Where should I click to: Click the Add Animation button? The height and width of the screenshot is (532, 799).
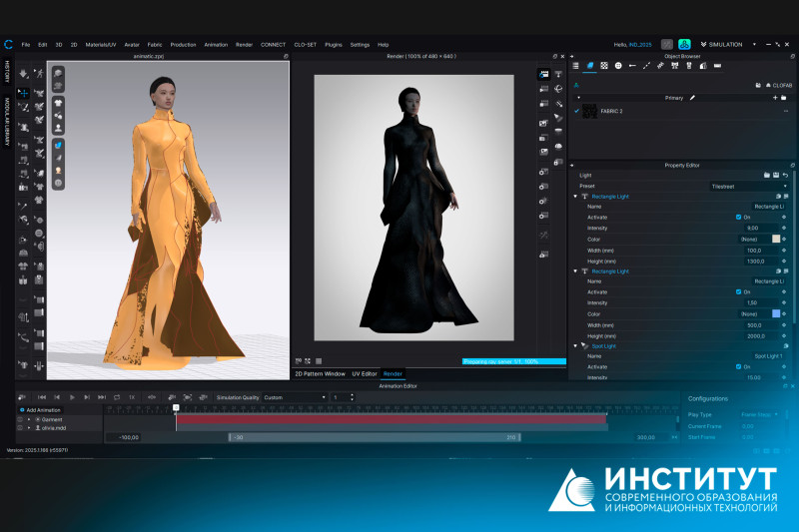40,410
